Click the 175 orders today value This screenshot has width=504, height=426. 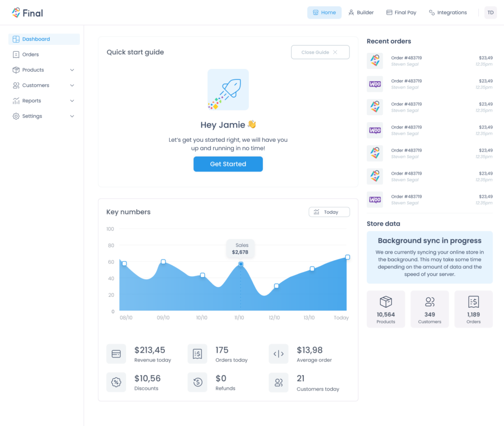point(222,350)
